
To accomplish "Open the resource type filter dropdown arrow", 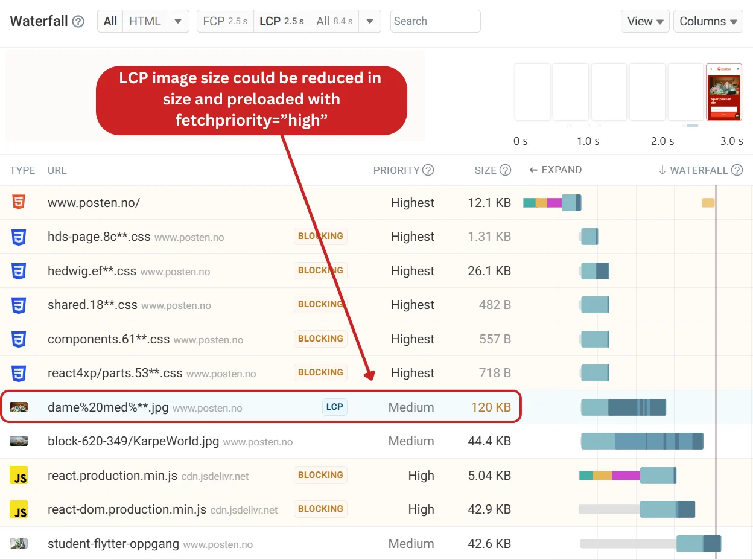I will [177, 21].
